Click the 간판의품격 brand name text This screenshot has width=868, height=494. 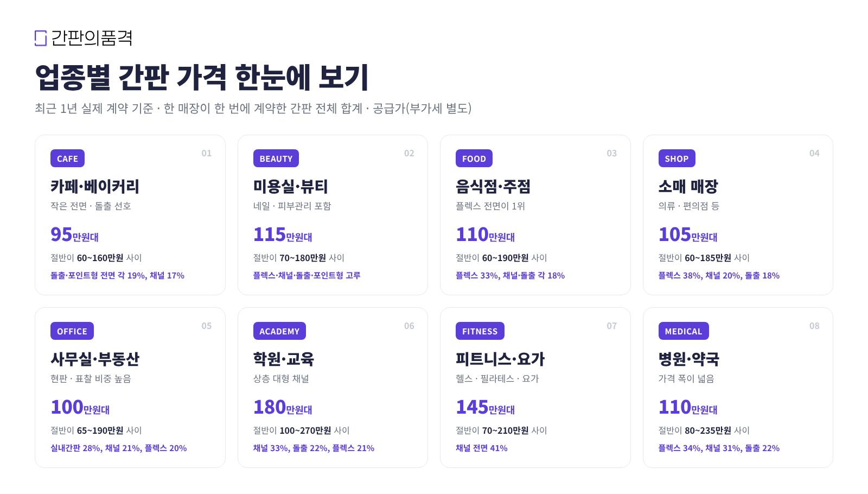92,38
